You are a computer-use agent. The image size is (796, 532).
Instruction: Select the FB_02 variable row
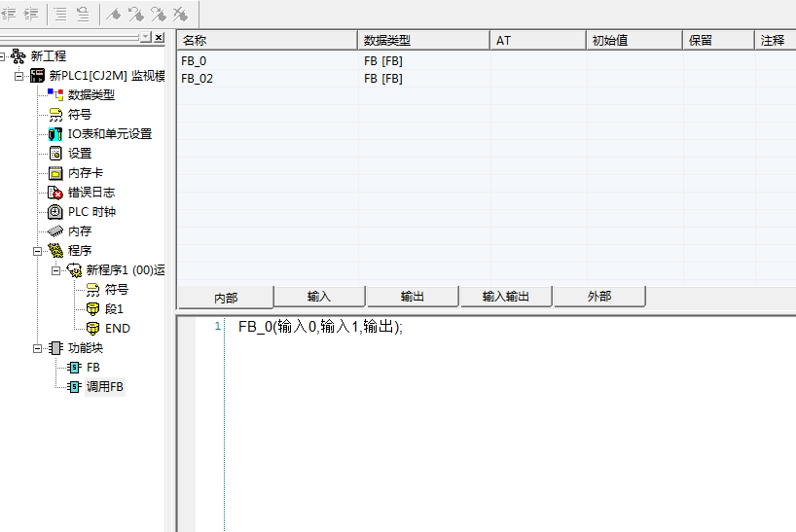point(198,79)
